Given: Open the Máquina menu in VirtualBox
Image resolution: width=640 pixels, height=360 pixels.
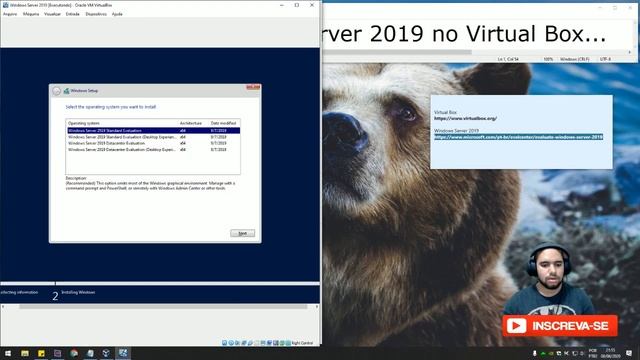Looking at the screenshot, I should (31, 14).
